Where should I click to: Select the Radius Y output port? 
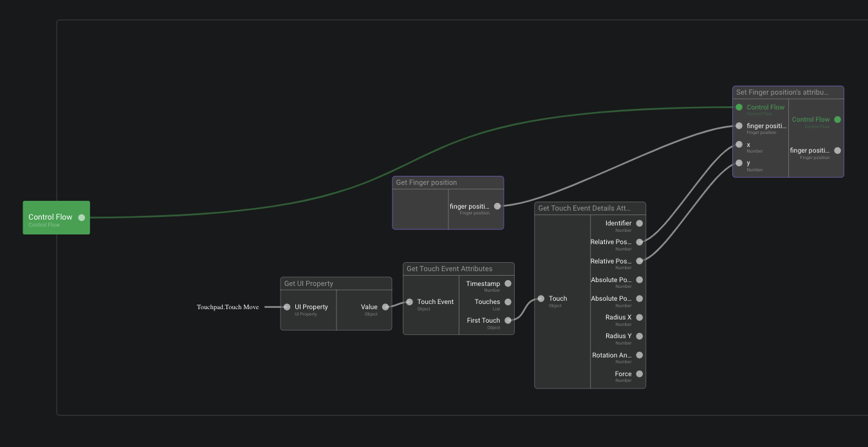pos(639,336)
